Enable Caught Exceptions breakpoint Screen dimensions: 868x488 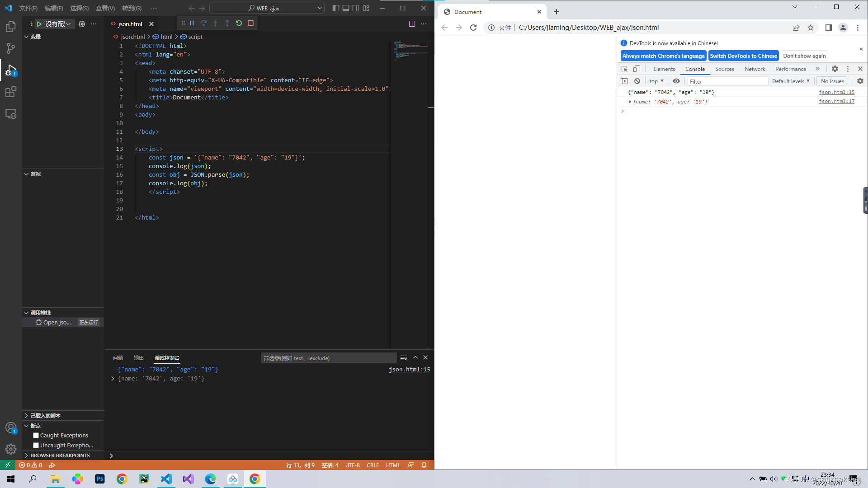36,436
